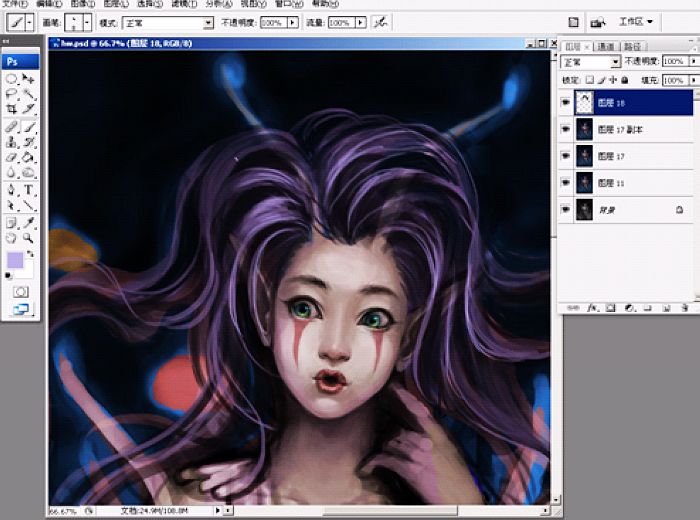Switch to the 通道 tab

tap(606, 46)
